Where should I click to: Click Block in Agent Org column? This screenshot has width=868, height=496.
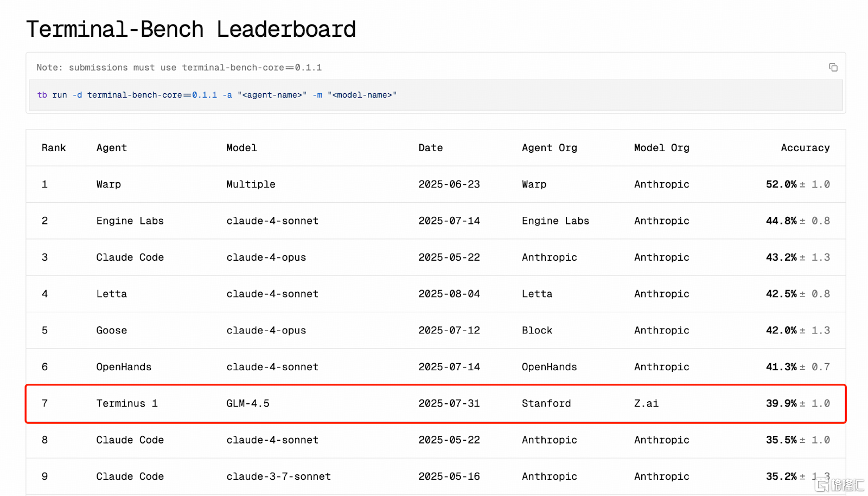click(537, 330)
